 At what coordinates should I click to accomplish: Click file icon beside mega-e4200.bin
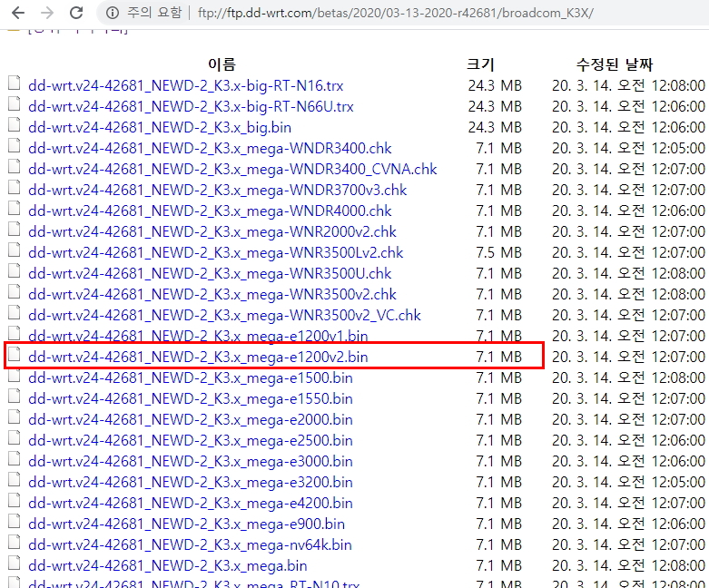pyautogui.click(x=14, y=500)
